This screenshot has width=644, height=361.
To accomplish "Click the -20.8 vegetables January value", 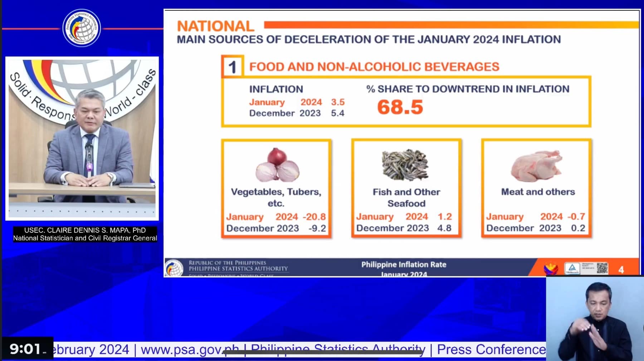I will (x=314, y=217).
